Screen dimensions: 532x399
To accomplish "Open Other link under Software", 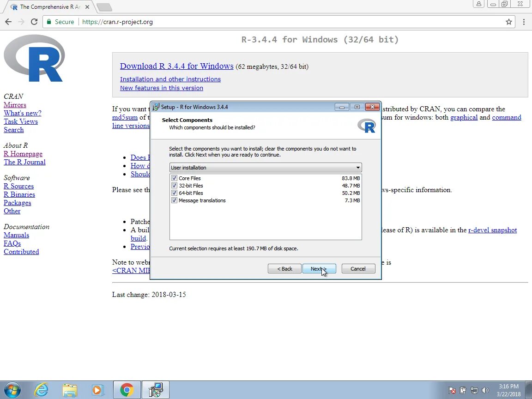I will click(x=12, y=211).
